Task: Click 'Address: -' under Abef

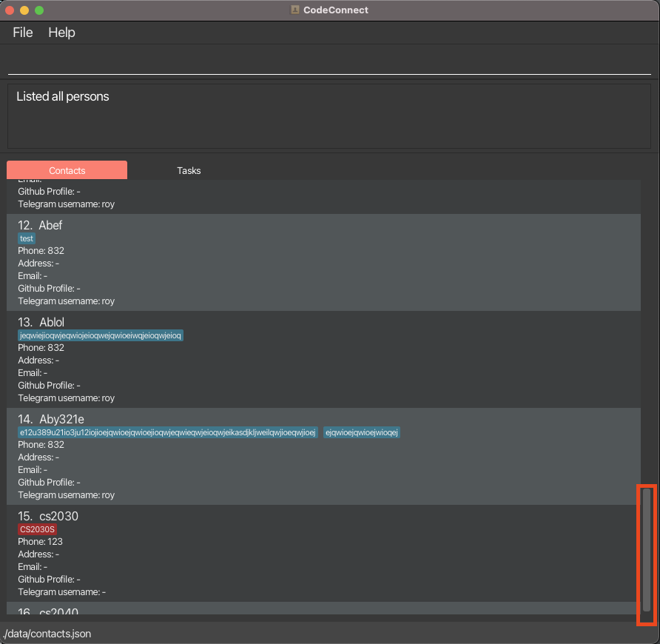Action: [38, 264]
